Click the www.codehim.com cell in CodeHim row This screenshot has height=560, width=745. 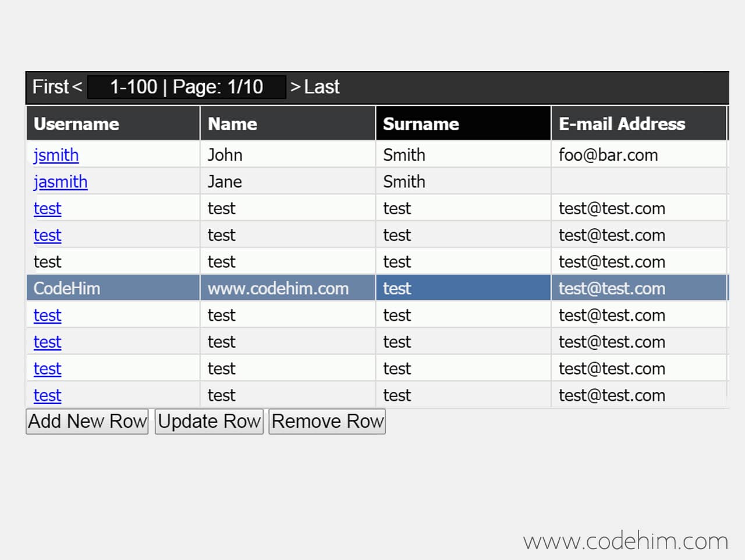(x=278, y=288)
